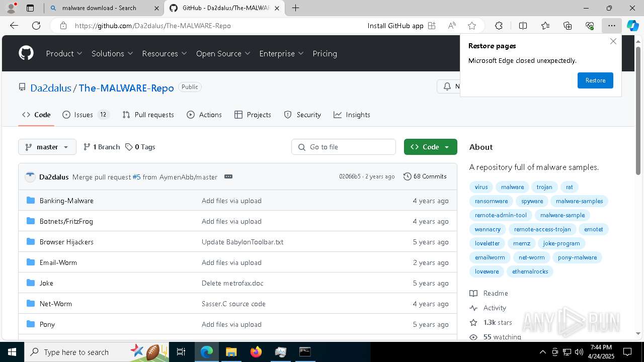Switch to the Pull requests tab
The width and height of the screenshot is (644, 362).
[148, 115]
